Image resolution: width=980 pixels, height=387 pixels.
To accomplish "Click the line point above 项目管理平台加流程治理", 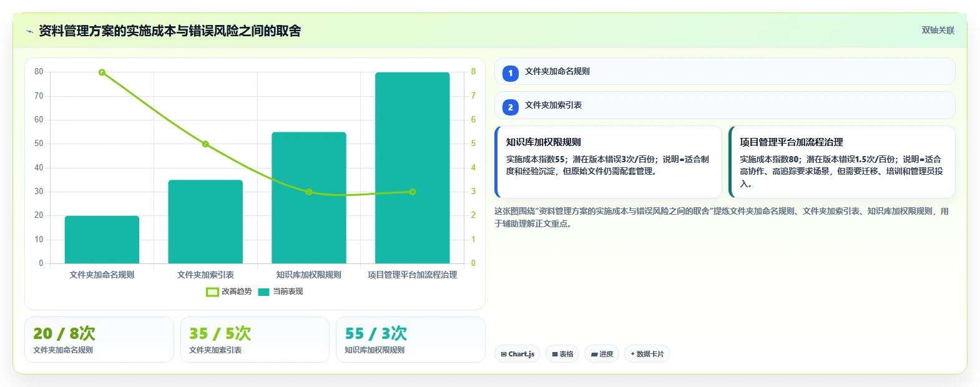I will [413, 192].
